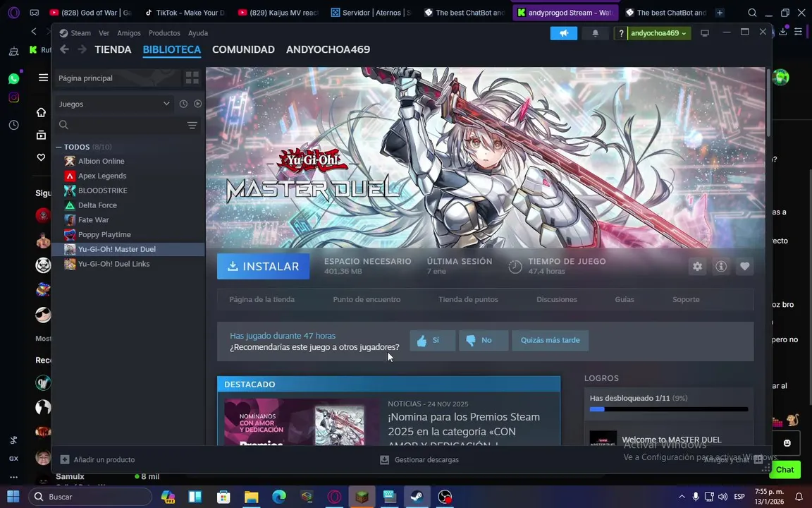The height and width of the screenshot is (508, 812).
Task: Select Poppy Playtime in library
Action: point(104,234)
